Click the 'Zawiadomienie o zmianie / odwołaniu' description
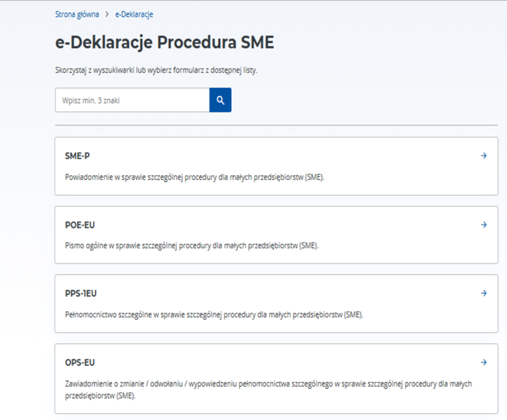 pyautogui.click(x=268, y=384)
